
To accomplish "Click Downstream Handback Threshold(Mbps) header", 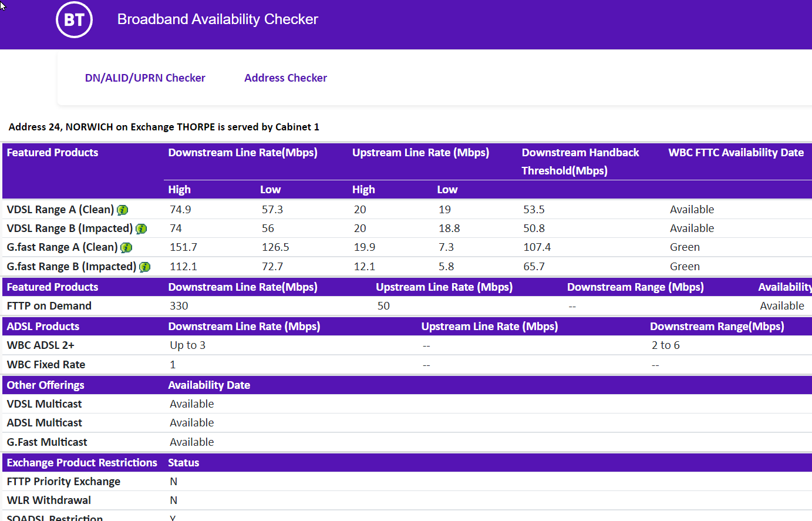I will tap(580, 162).
